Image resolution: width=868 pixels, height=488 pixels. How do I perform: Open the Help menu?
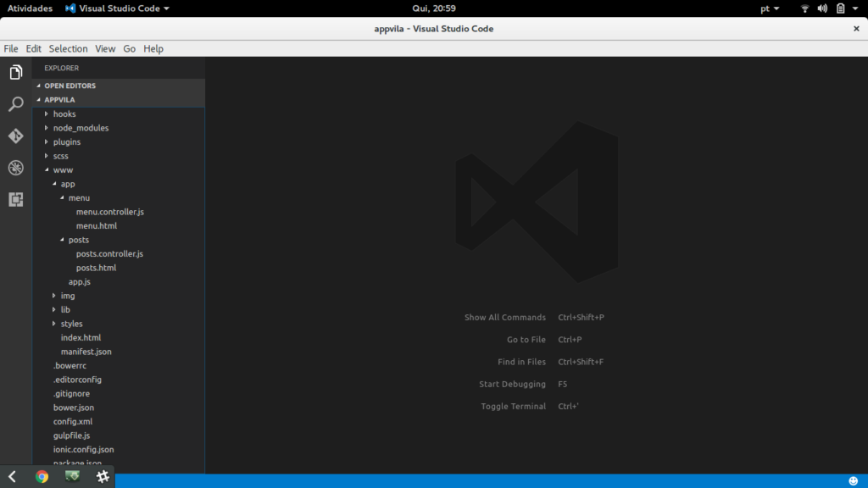coord(153,49)
